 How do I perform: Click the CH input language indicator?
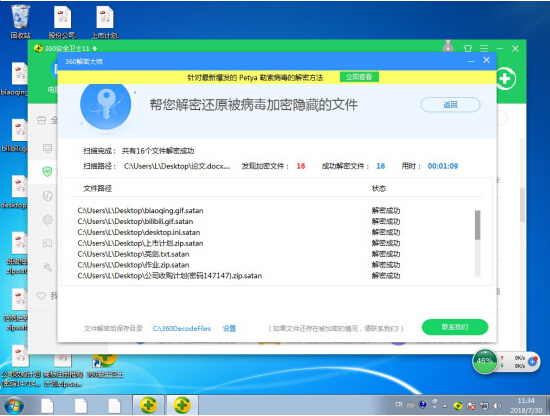(399, 404)
